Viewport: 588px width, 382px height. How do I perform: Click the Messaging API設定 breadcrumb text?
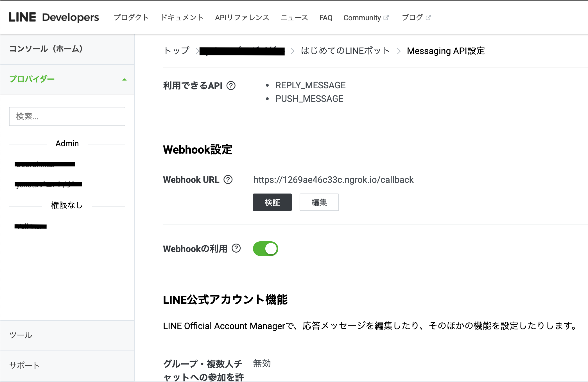(x=446, y=51)
